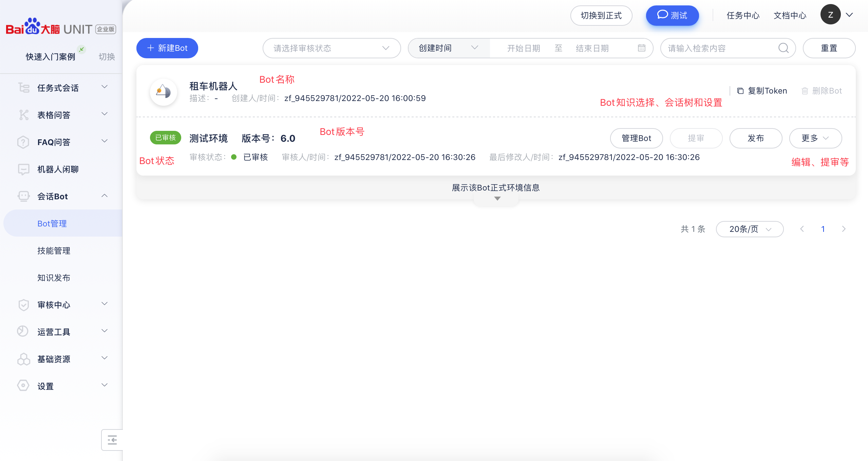Click the FAQ问答 question-mark icon

click(x=23, y=142)
